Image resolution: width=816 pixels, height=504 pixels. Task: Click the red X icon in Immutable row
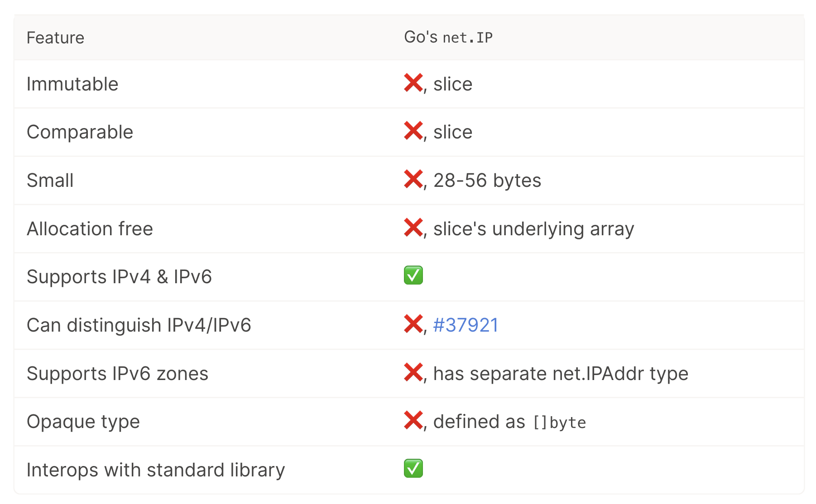coord(413,83)
